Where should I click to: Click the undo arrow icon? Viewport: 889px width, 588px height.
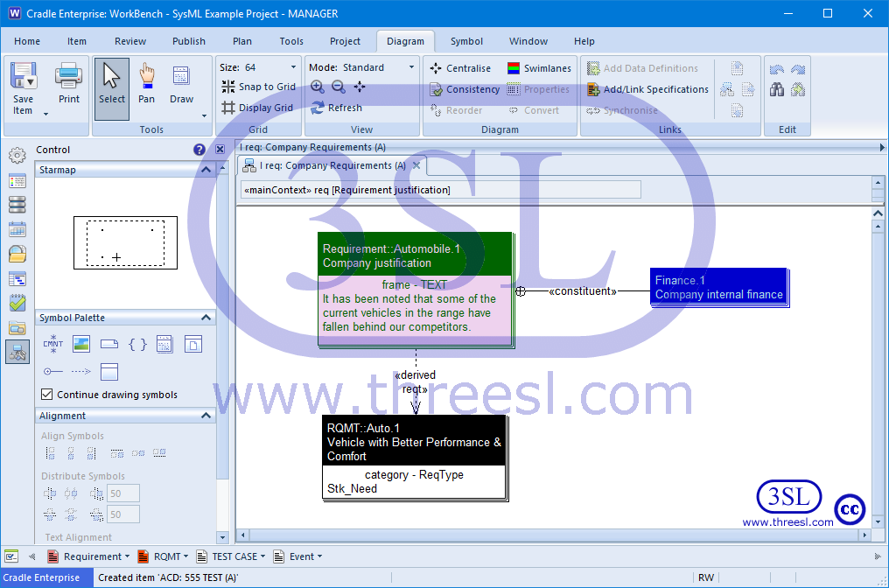[777, 69]
